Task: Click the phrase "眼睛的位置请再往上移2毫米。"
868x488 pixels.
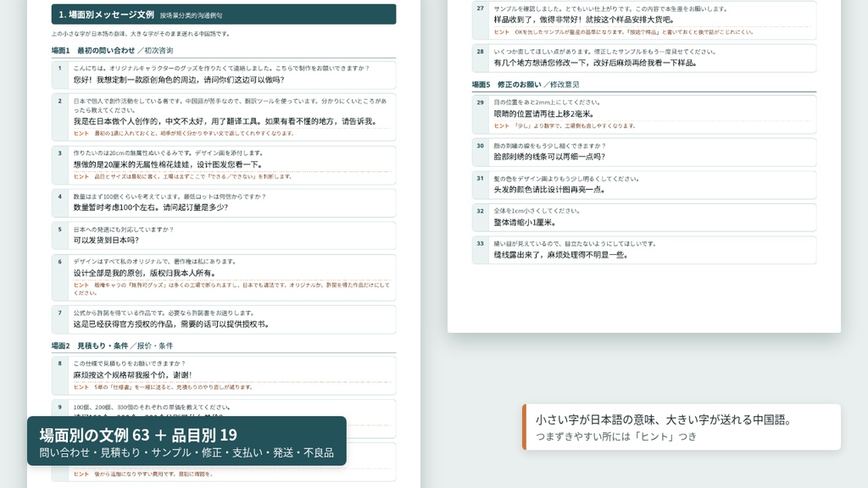Action: [544, 114]
